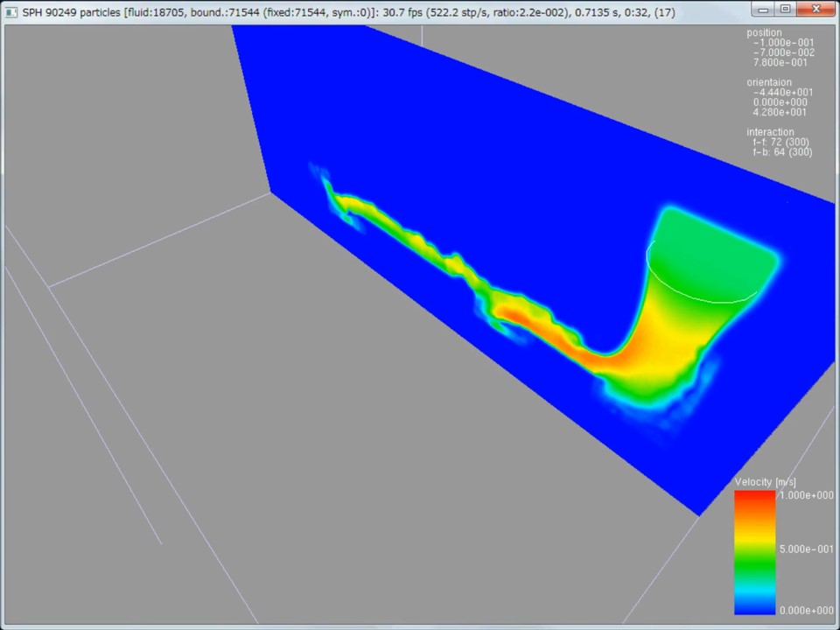Screen dimensions: 840x630
Task: Click orientation value -4.440e+001
Action: click(782, 92)
